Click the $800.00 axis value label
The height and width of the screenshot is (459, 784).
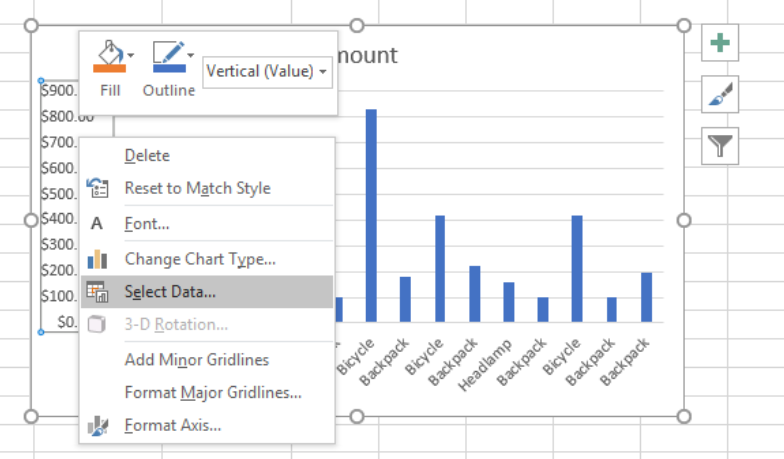[x=67, y=116]
